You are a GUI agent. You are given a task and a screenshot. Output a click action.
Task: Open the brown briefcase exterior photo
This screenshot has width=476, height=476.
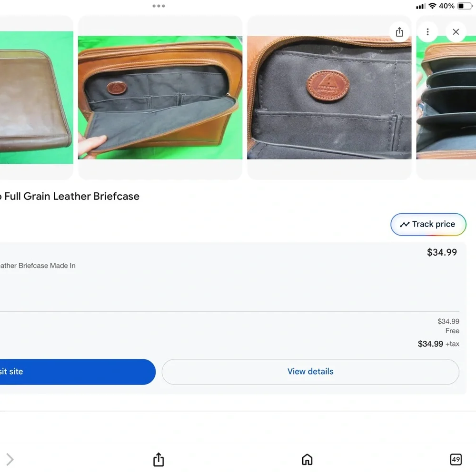tap(37, 98)
